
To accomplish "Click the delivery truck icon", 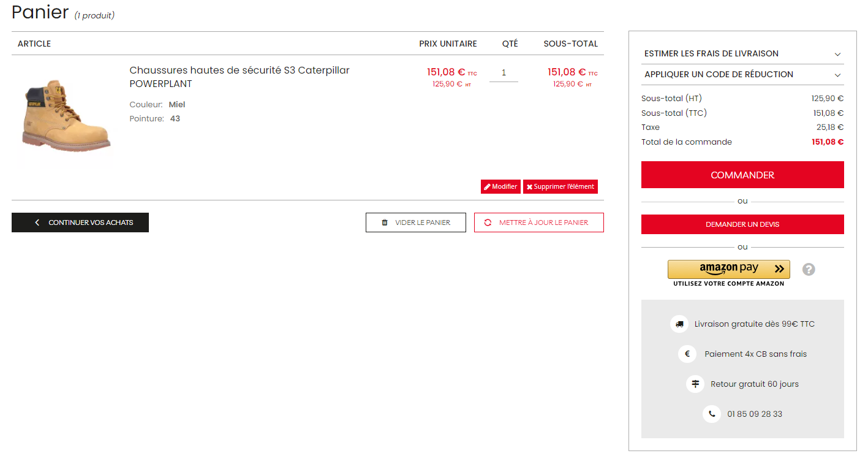I will coord(679,324).
